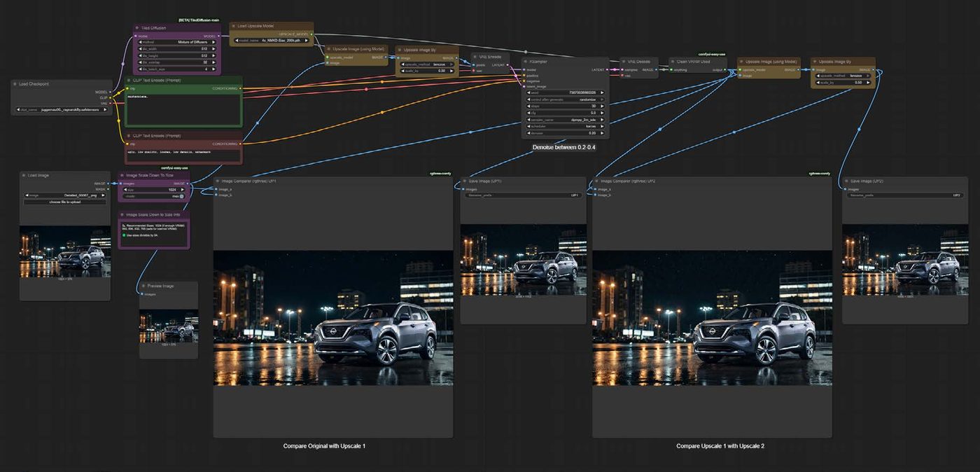
Task: Collapse the green CLIP Text Encode node dot
Action: point(128,81)
